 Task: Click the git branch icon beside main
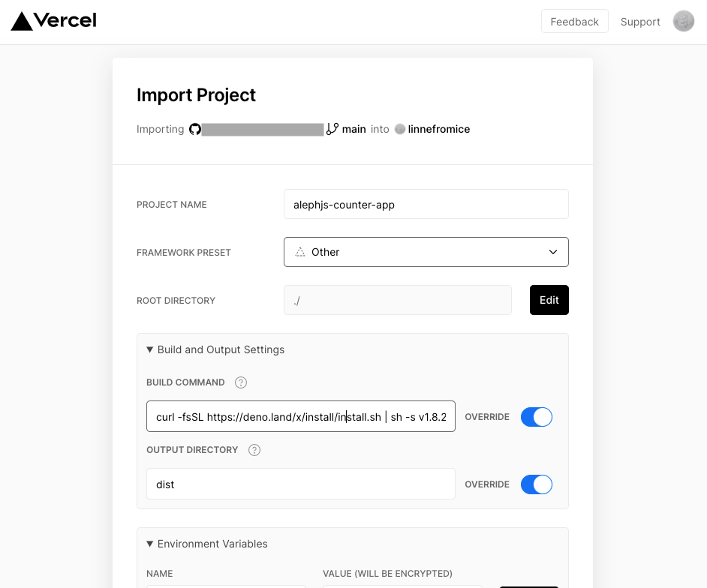click(x=332, y=129)
